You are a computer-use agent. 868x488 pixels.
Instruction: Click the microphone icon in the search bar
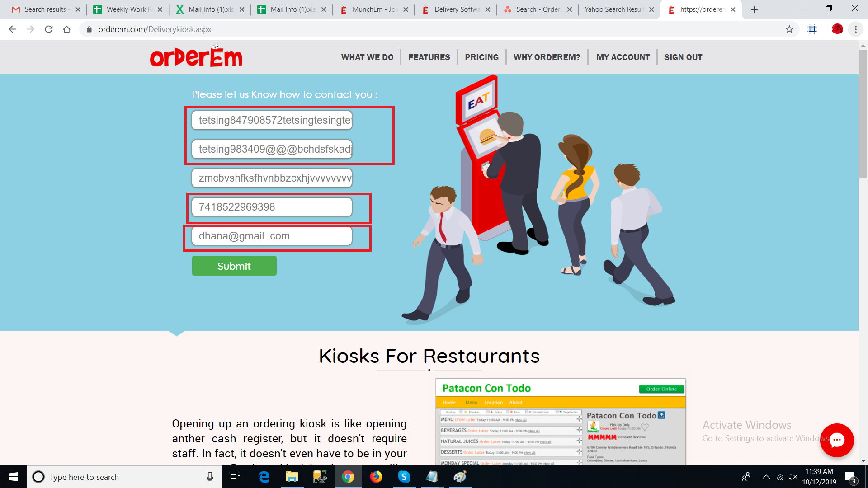pyautogui.click(x=210, y=477)
